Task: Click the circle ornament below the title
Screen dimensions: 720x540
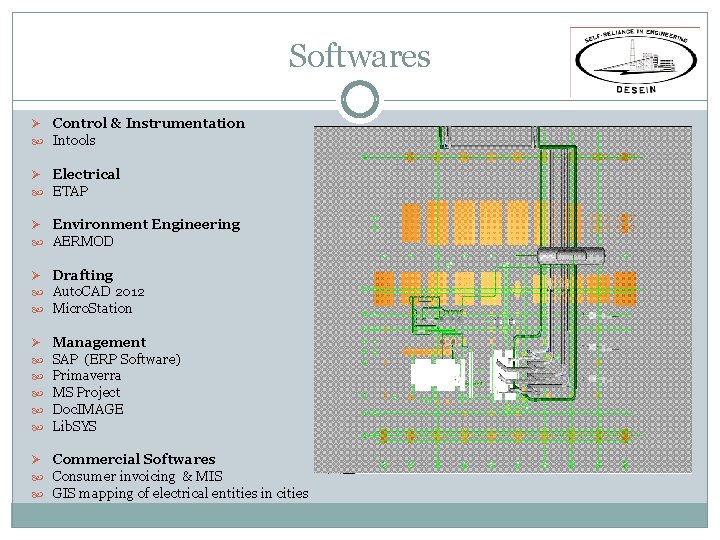Action: point(360,100)
